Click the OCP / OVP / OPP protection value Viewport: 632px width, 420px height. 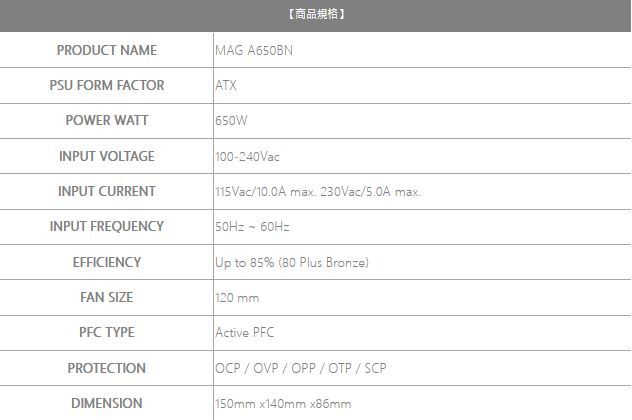click(x=300, y=368)
